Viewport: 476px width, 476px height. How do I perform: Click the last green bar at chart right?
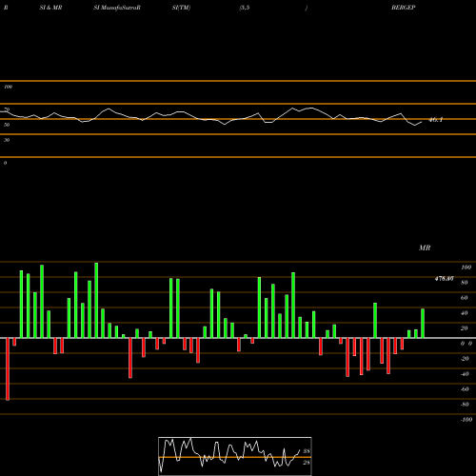tap(423, 323)
